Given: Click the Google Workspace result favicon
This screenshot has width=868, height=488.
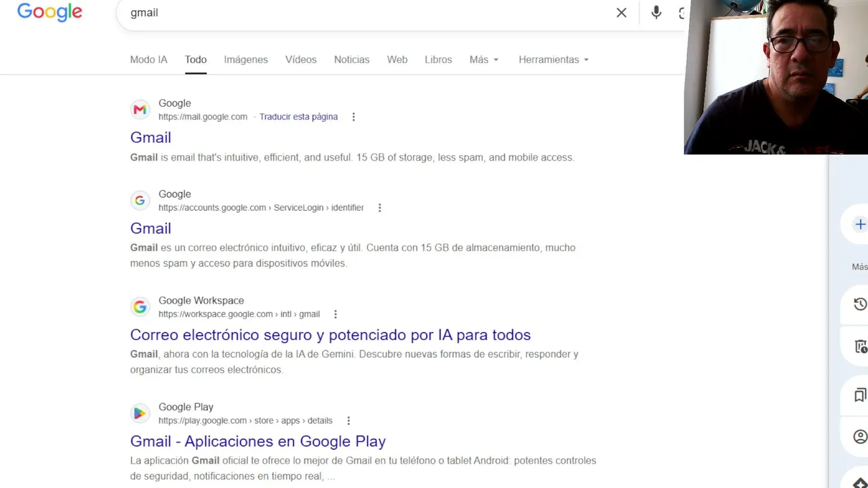Looking at the screenshot, I should (x=140, y=306).
